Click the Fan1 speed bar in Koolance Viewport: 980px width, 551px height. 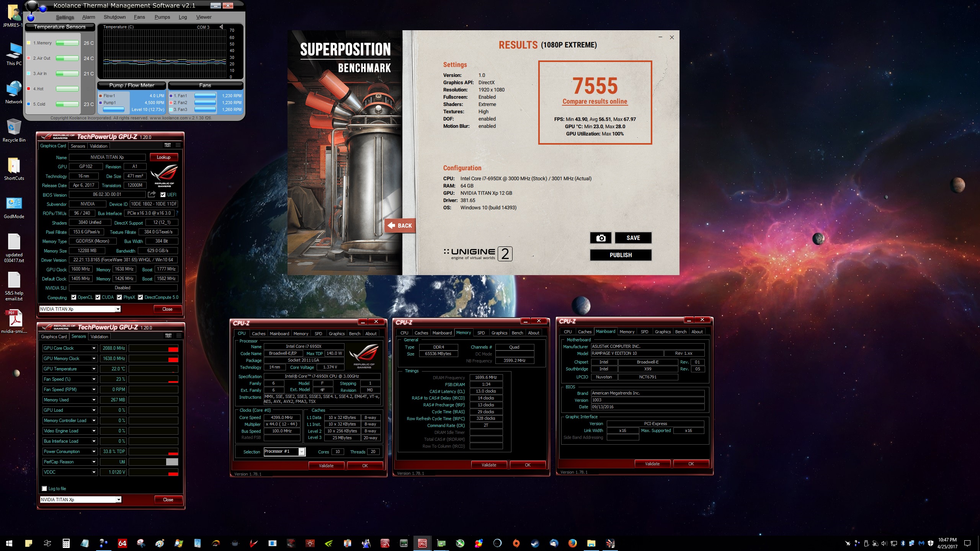(206, 96)
